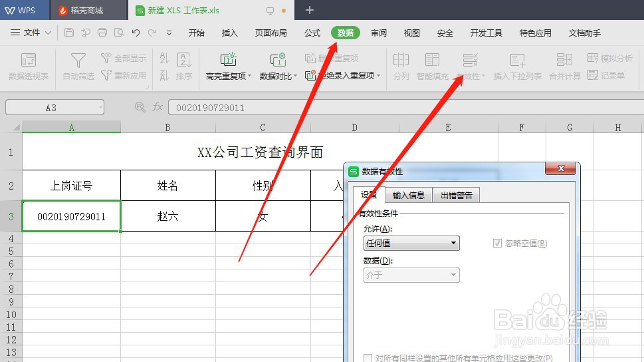Expand the 允许 任何值 dropdown
This screenshot has height=362, width=644.
(453, 243)
